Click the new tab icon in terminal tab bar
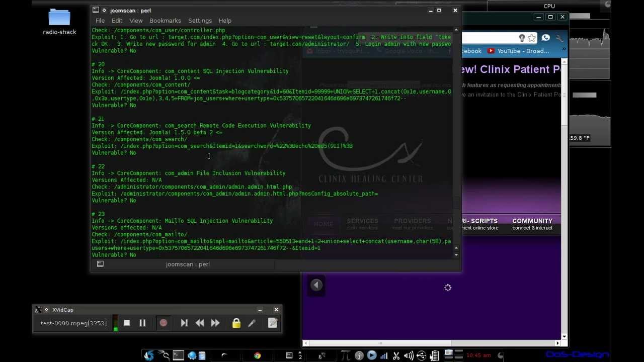The width and height of the screenshot is (644, 362). [x=100, y=264]
